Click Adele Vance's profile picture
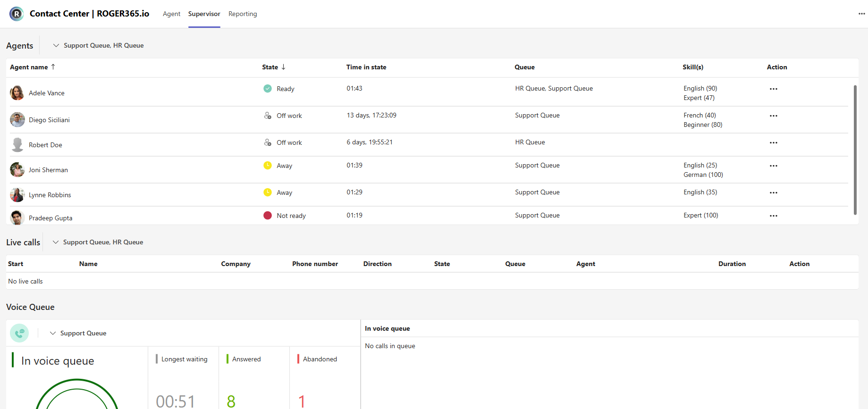Image resolution: width=868 pixels, height=409 pixels. 17,93
